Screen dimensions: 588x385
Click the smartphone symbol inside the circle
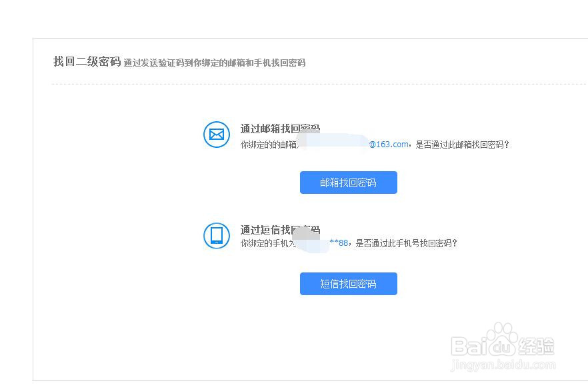tap(216, 236)
